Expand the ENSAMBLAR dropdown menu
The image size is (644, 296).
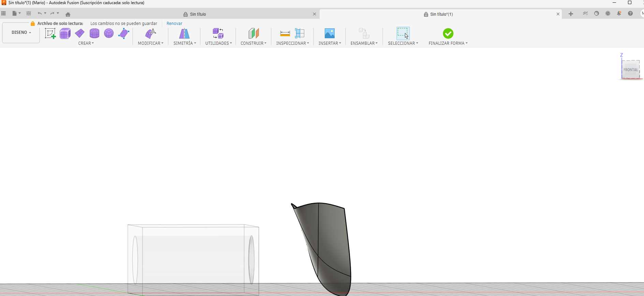(364, 43)
